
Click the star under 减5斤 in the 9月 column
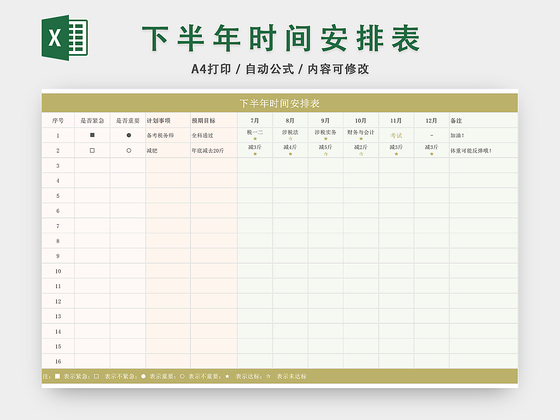click(x=326, y=154)
